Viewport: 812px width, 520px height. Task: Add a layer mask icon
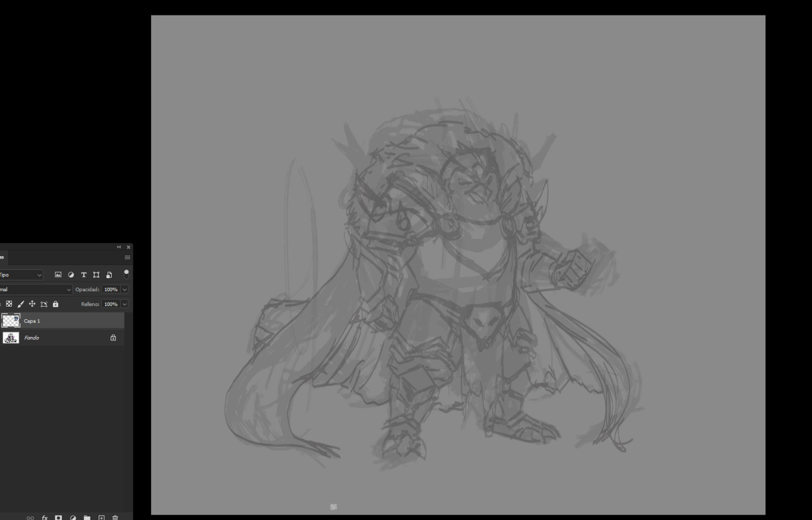coord(58,517)
